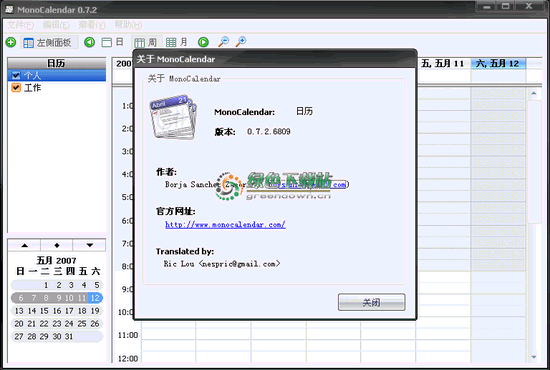The image size is (550, 370).
Task: Click the diamond today button in mini calendar
Action: [x=57, y=245]
